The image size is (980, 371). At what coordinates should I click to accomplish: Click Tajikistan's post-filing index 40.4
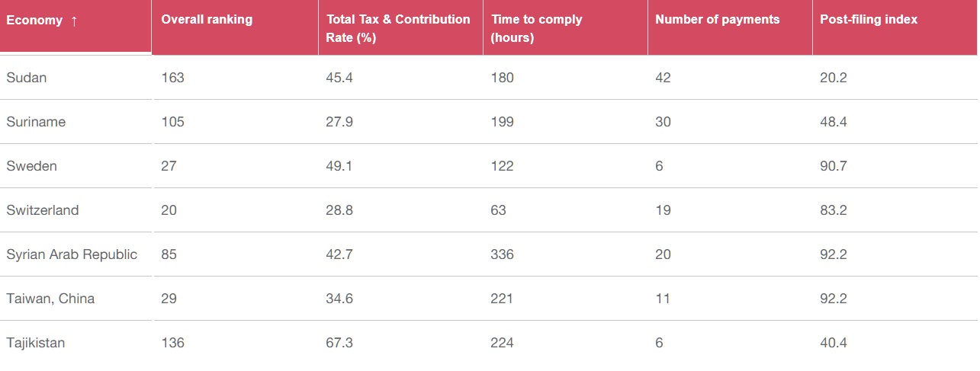coord(833,343)
